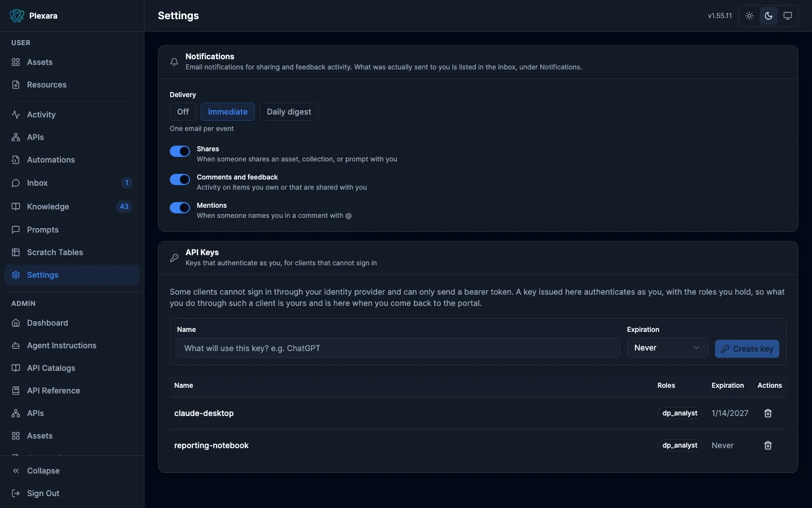This screenshot has height=508, width=812.
Task: Open Resources in the sidebar
Action: pos(72,85)
